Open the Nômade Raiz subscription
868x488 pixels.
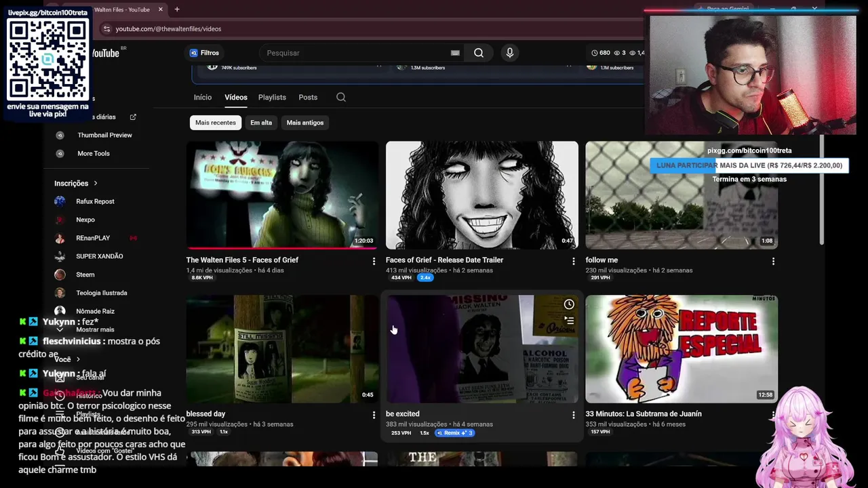coord(95,311)
